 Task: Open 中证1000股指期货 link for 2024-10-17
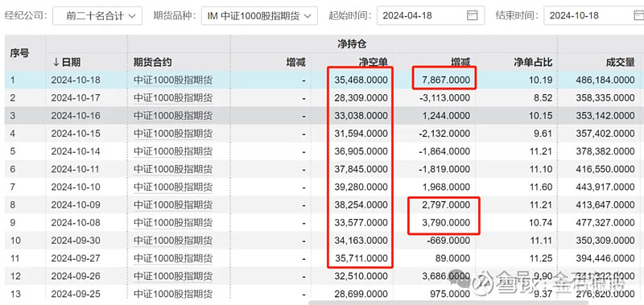tap(173, 97)
